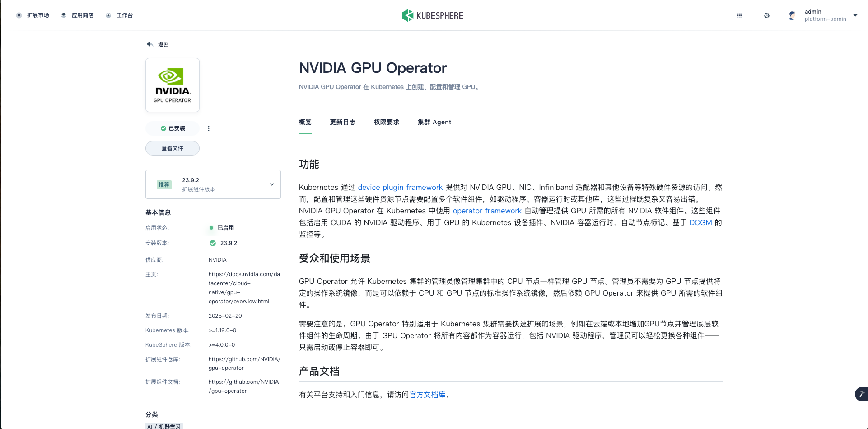Click the release date 2025-02-20

coord(225,316)
